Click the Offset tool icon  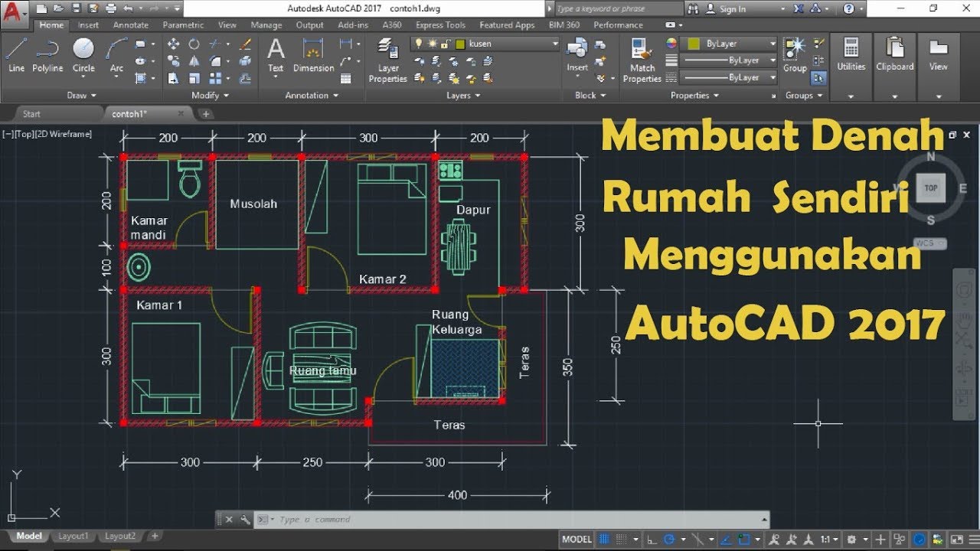(x=245, y=78)
